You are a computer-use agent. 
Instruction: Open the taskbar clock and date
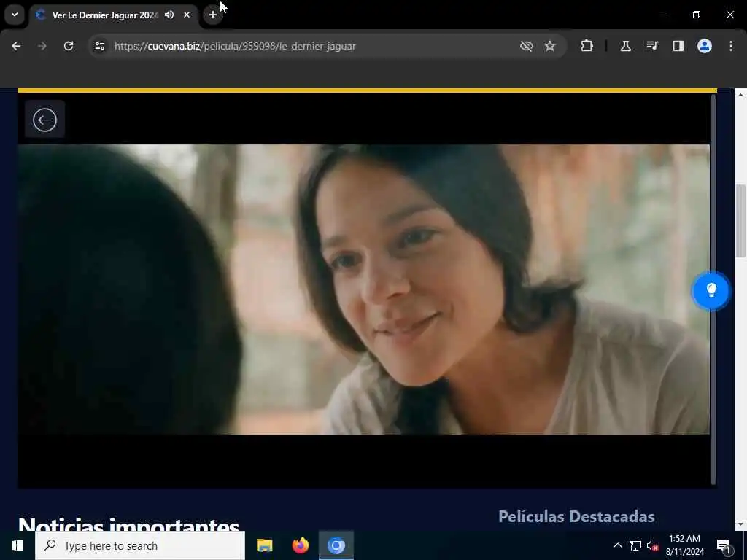[684, 545]
